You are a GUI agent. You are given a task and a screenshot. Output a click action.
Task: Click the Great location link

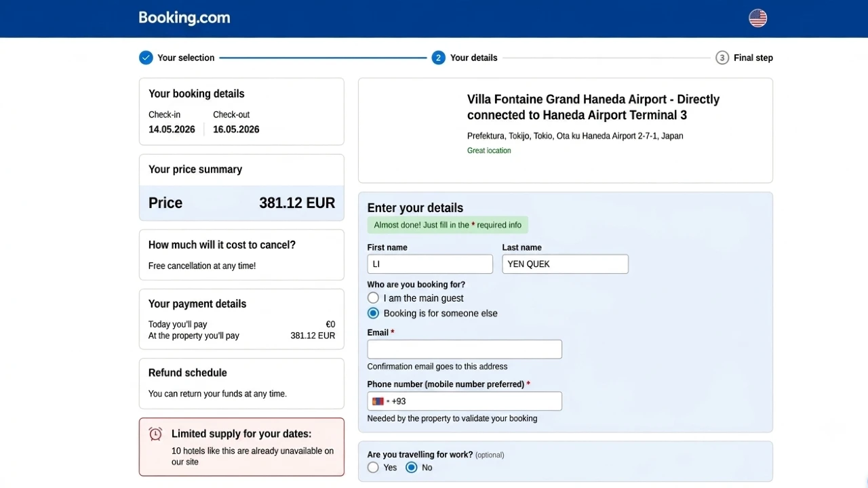489,150
